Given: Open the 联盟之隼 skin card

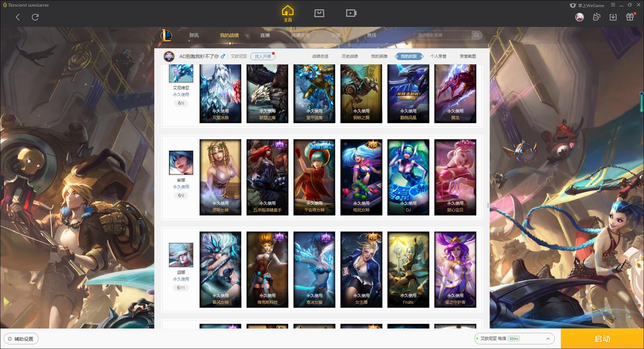Looking at the screenshot, I should (x=267, y=94).
